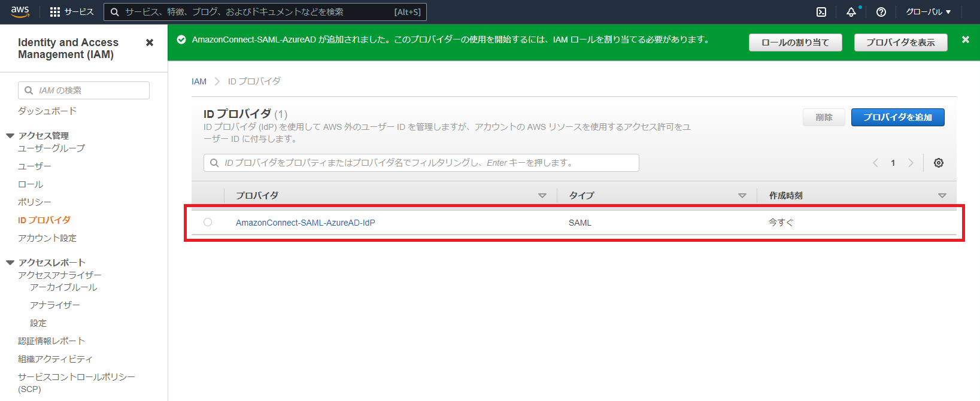Open ロール in the sidebar
This screenshot has width=980, height=401.
(31, 184)
